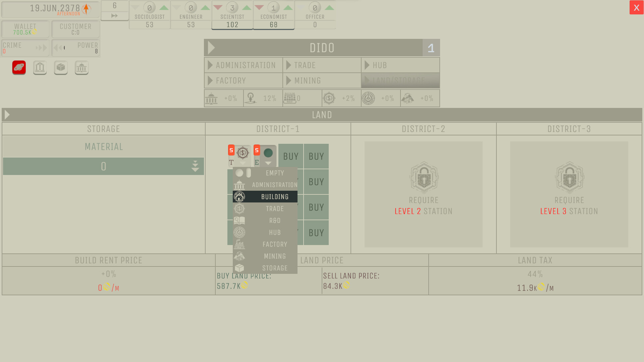
Task: Toggle the orange S badge on the empty plot
Action: pos(257,150)
